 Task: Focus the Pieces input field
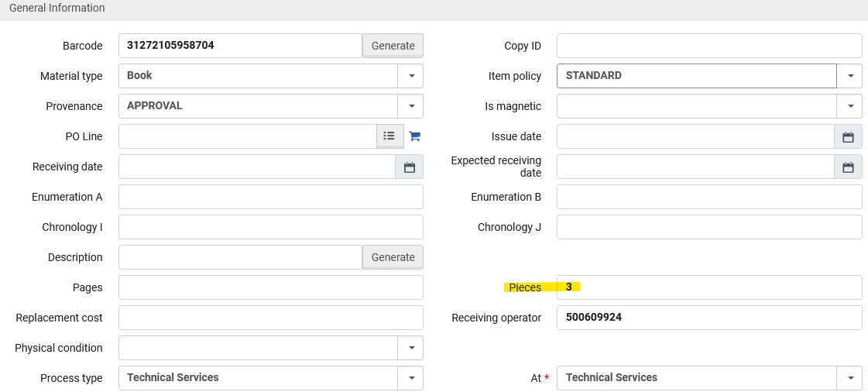(x=708, y=287)
